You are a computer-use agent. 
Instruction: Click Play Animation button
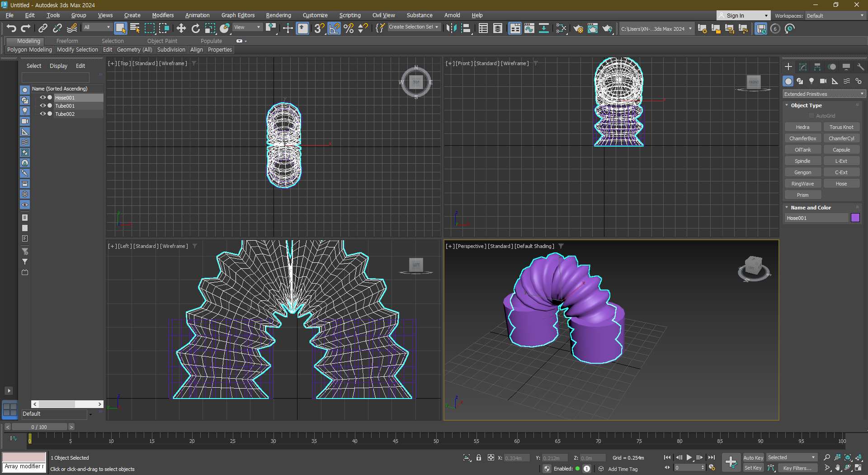coord(689,457)
